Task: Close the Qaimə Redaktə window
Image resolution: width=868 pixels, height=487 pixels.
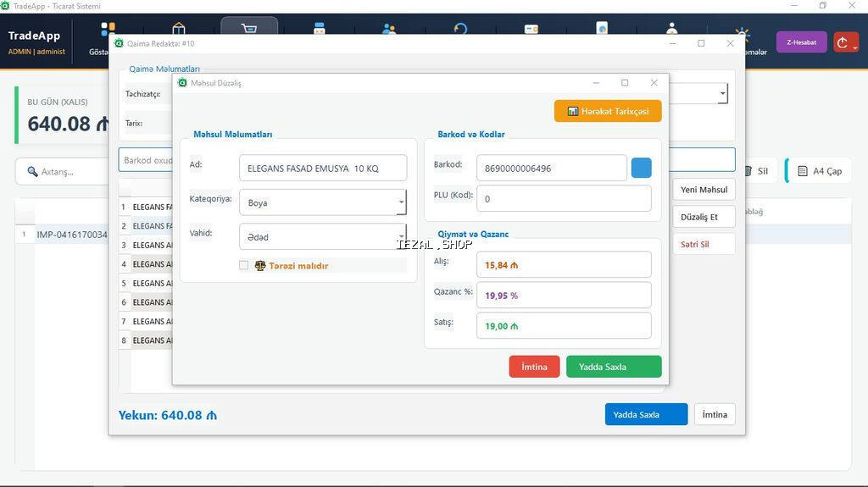Action: [x=730, y=43]
